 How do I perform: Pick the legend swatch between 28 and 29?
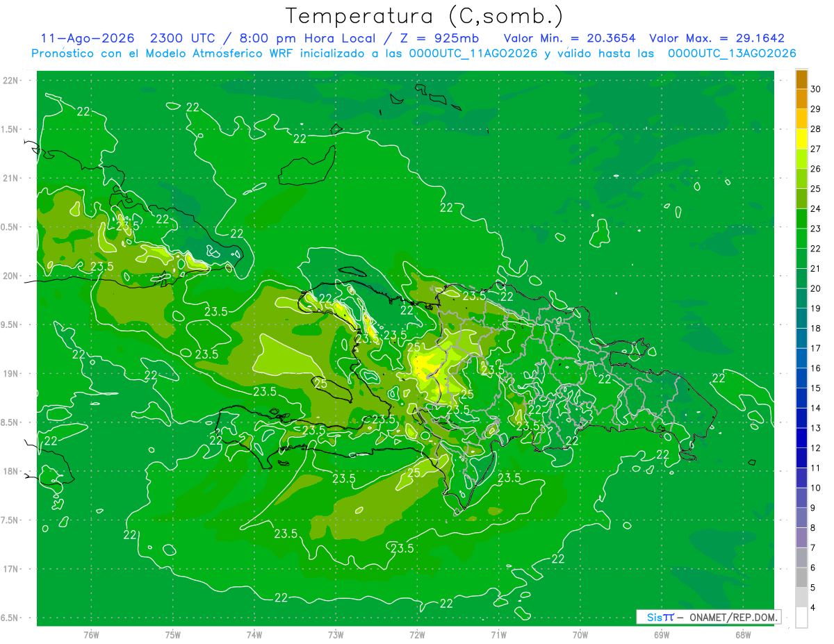pyautogui.click(x=801, y=119)
